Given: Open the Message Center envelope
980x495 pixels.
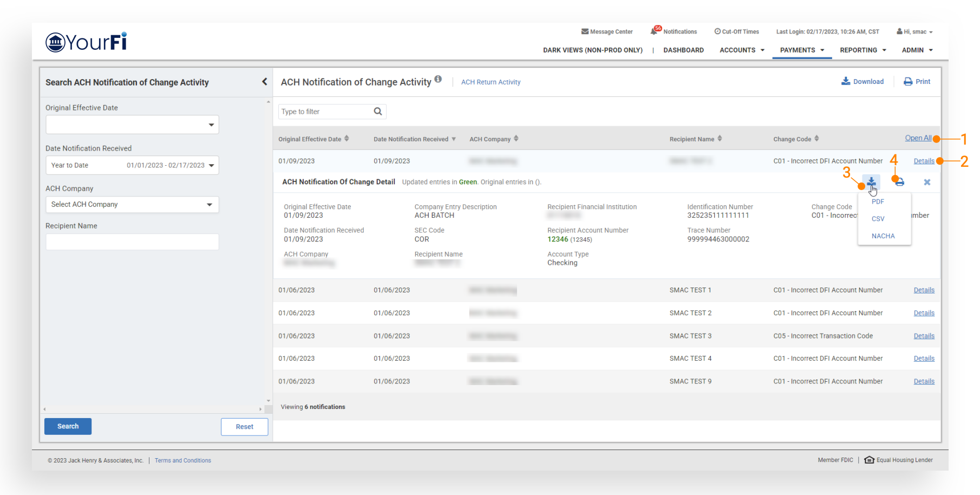Looking at the screenshot, I should tap(585, 31).
